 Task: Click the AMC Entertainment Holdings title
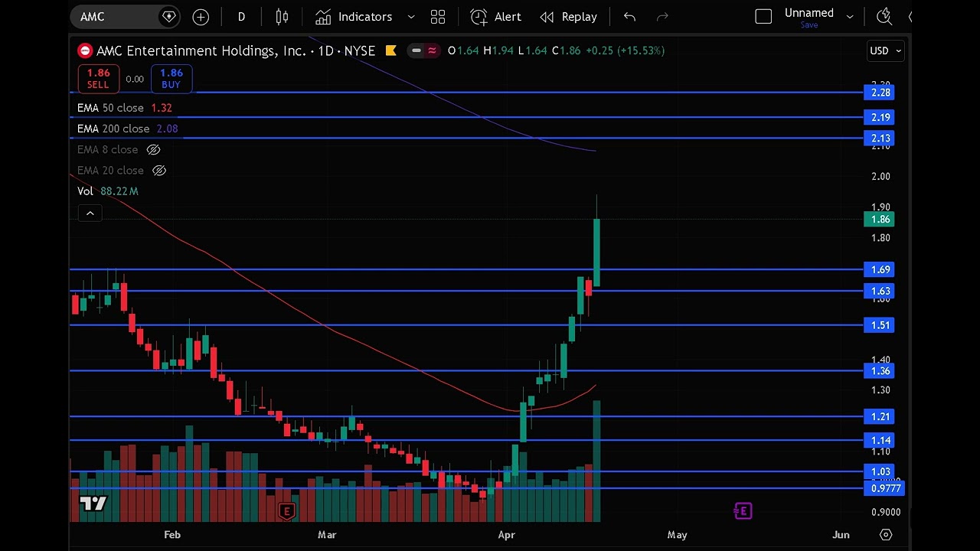pyautogui.click(x=201, y=51)
